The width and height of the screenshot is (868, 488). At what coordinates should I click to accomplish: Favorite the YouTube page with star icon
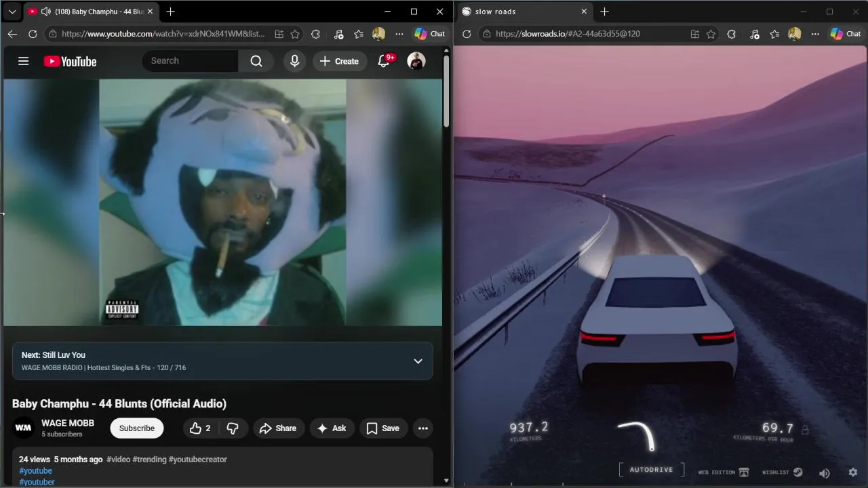(x=295, y=34)
